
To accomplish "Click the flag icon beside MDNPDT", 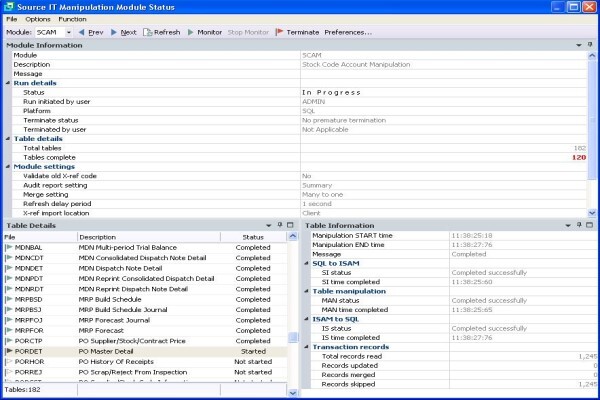I will (x=9, y=279).
